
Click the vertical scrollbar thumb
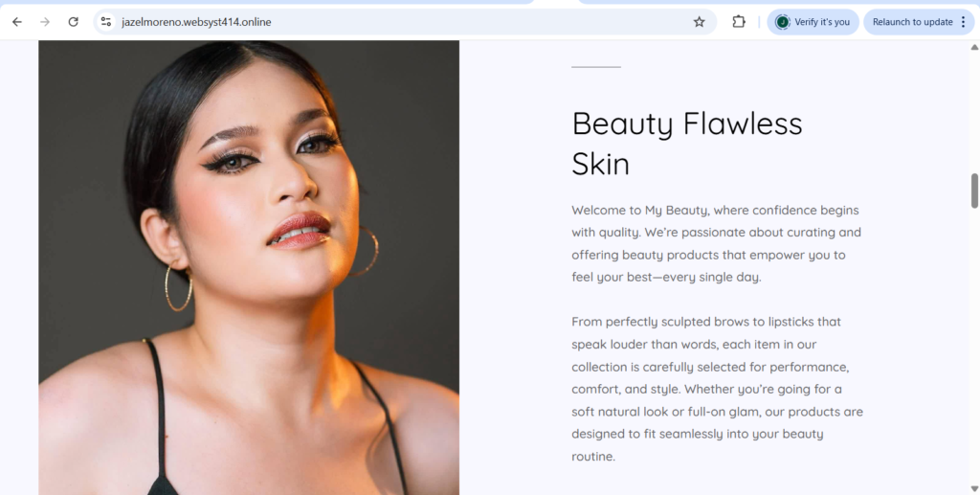pos(974,191)
